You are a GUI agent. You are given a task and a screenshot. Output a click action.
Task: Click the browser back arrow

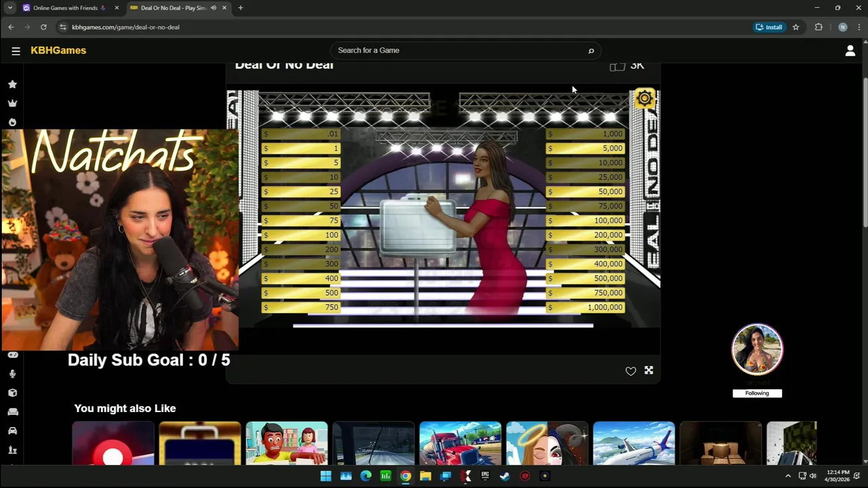(x=11, y=27)
